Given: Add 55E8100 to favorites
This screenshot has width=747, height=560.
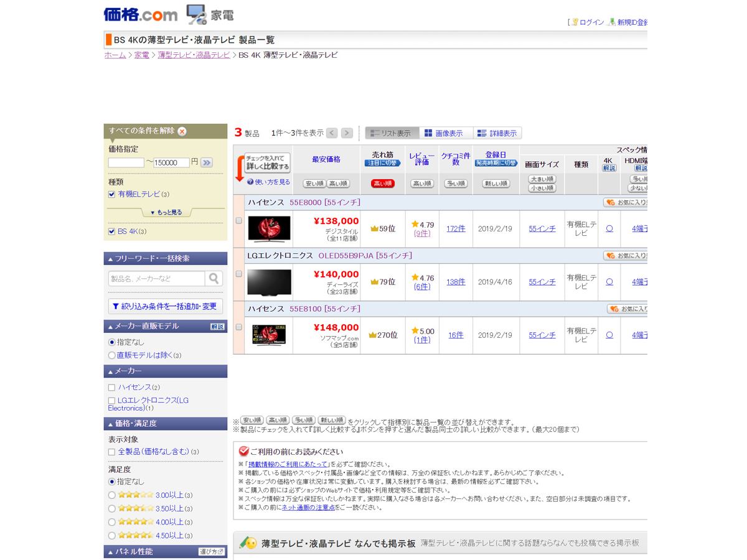Looking at the screenshot, I should click(627, 309).
